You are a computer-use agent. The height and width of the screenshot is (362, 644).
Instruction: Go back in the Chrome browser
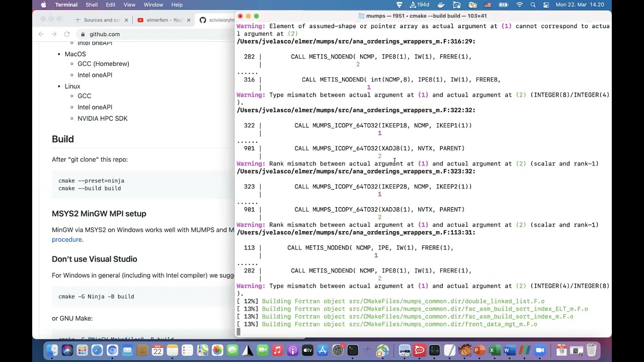(41, 34)
